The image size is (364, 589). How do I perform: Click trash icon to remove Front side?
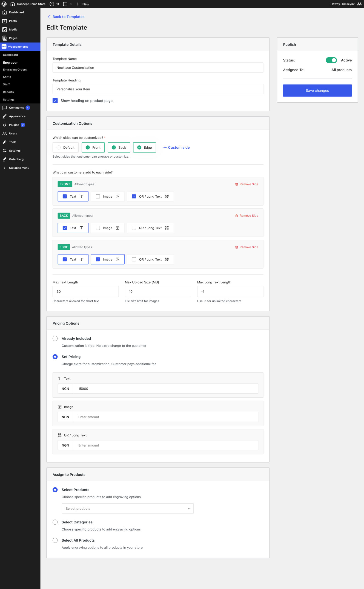coord(236,184)
